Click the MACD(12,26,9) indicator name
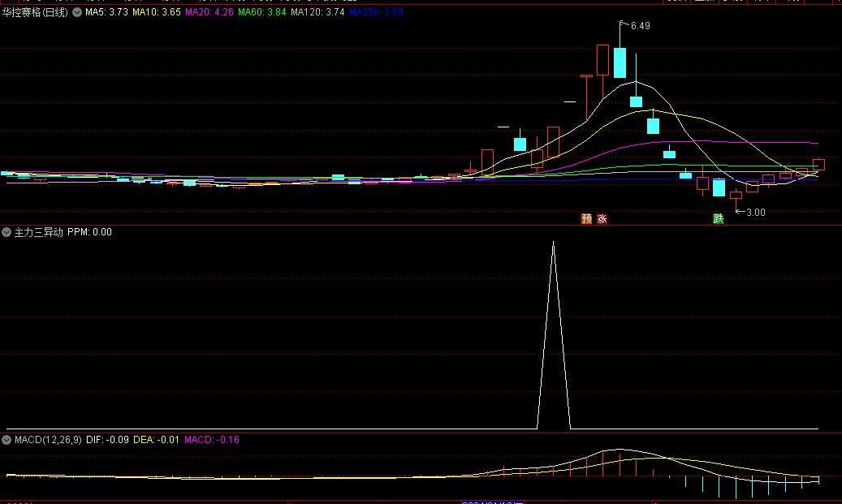This screenshot has width=842, height=504. pos(48,440)
